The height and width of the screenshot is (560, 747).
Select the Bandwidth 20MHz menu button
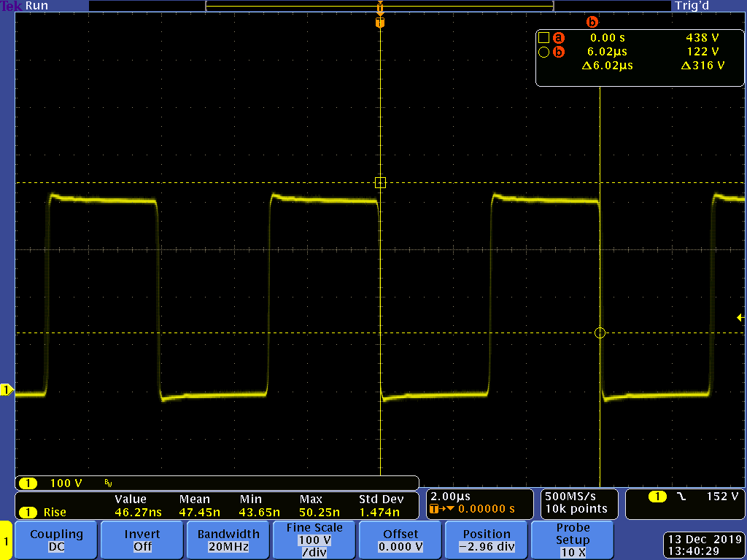[x=228, y=540]
